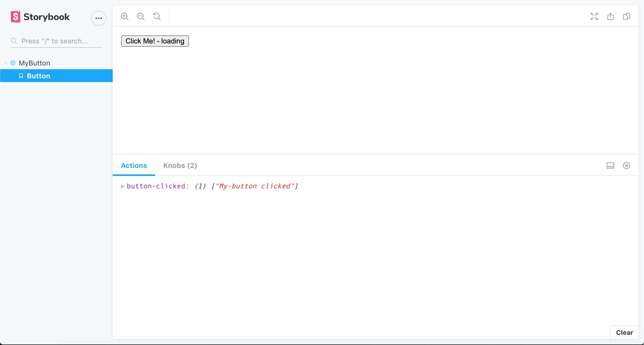Collapse the MyButton component group
This screenshot has height=345, width=644.
(6, 63)
